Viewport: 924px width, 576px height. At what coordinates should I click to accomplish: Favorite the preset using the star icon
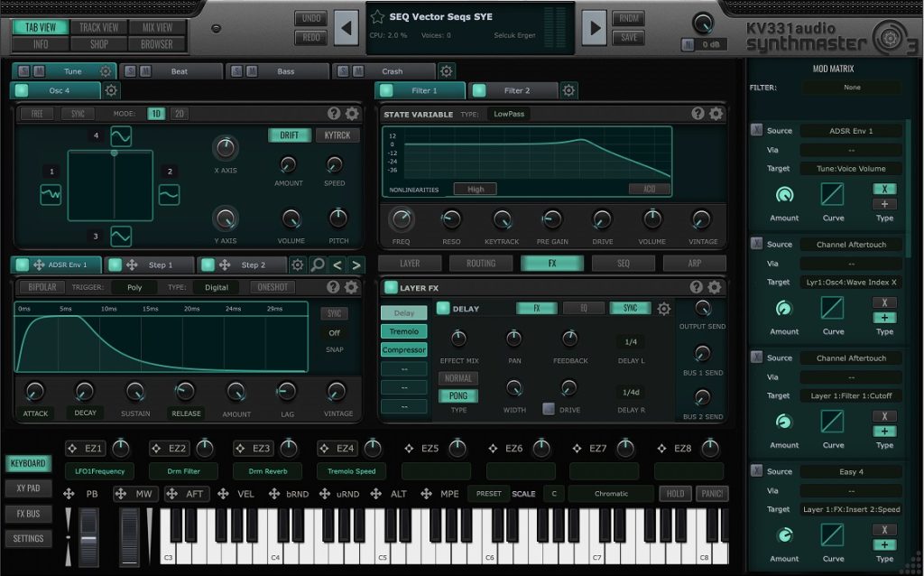377,17
